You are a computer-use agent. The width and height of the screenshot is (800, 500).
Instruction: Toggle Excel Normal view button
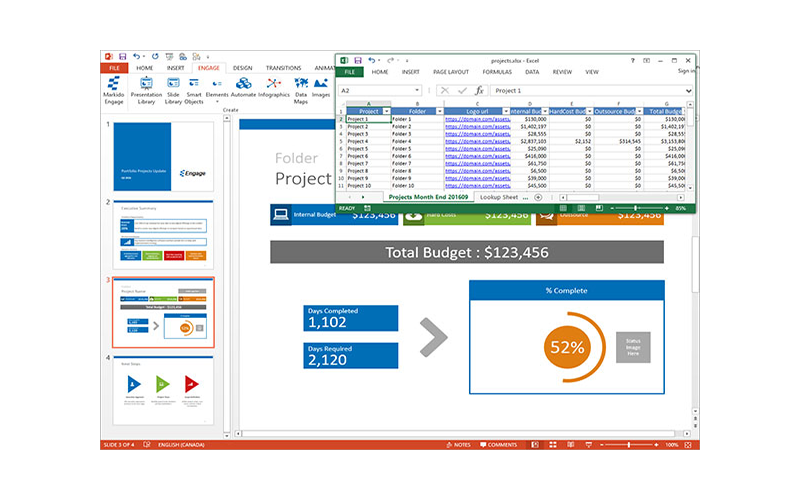(563, 208)
